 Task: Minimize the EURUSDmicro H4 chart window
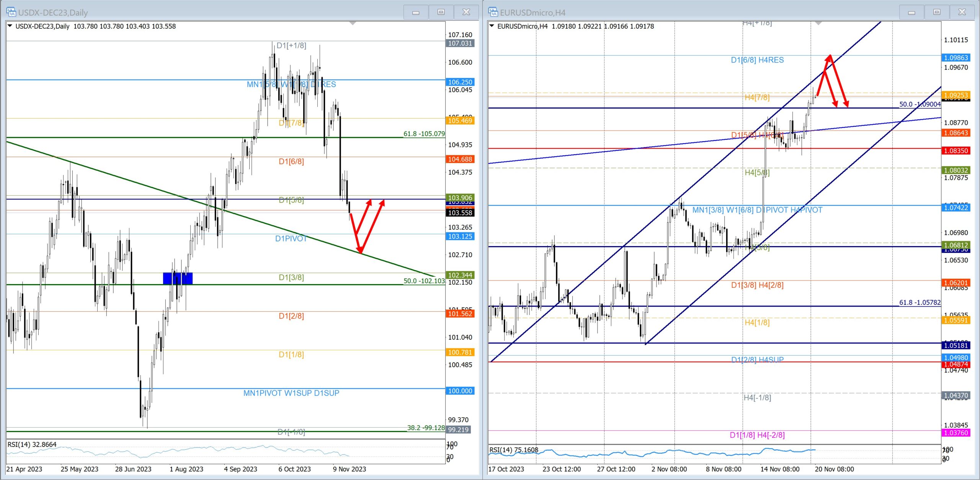[x=911, y=12]
